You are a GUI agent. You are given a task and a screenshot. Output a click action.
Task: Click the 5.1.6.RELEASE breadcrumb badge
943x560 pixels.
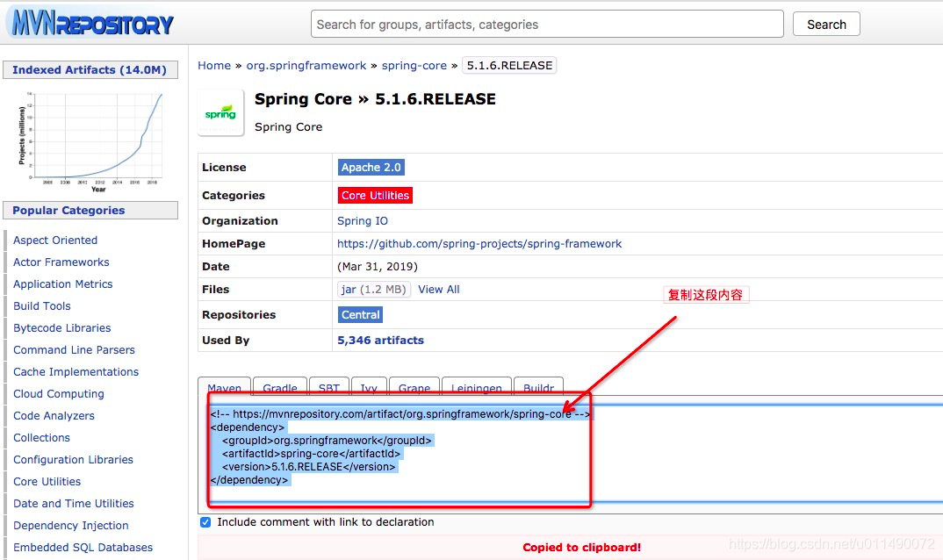pos(509,66)
